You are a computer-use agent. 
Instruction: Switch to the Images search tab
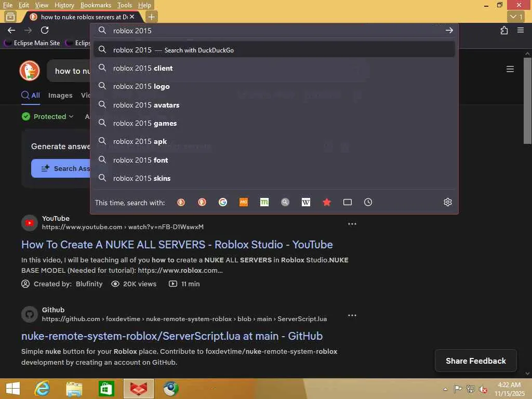tap(60, 96)
